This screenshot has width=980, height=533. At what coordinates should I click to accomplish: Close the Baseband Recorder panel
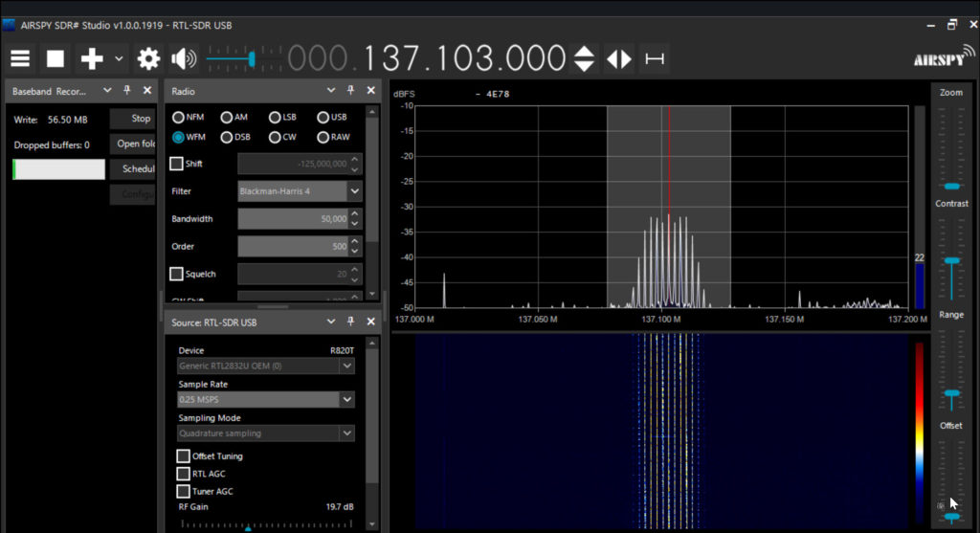pos(147,90)
